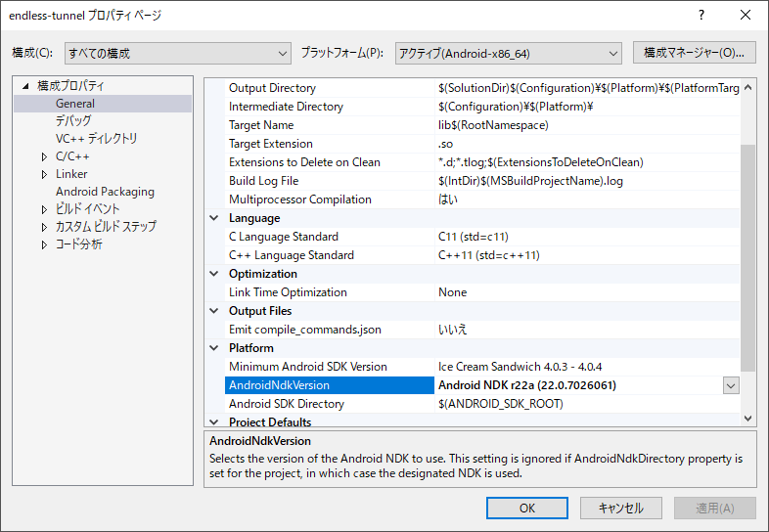769x532 pixels.
Task: Select the Android SDK Directory label
Action: (x=287, y=404)
